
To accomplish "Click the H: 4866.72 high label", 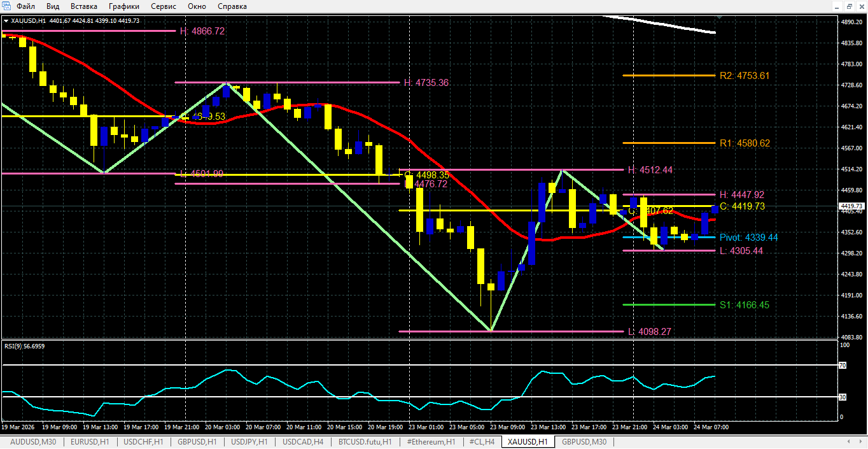I will [202, 31].
